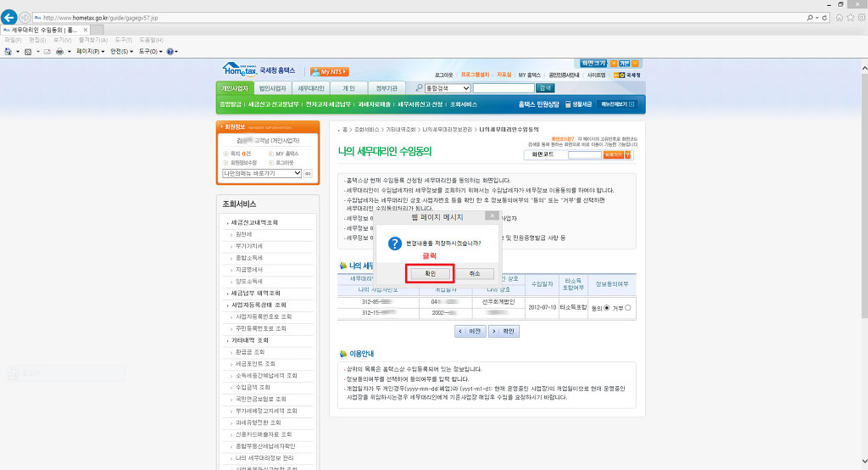Open the 통합검색 dropdown

448,88
